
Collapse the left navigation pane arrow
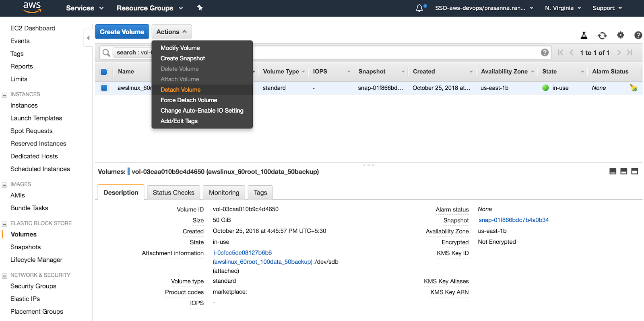(x=88, y=38)
